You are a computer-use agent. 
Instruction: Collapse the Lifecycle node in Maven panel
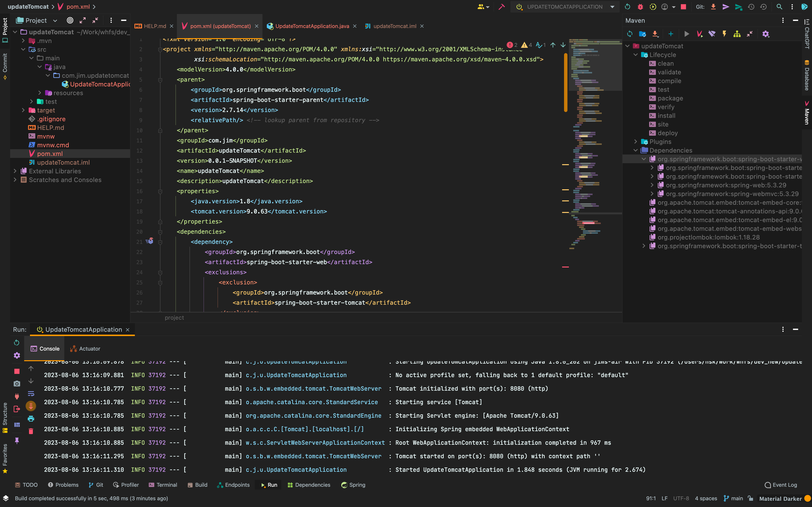click(636, 55)
